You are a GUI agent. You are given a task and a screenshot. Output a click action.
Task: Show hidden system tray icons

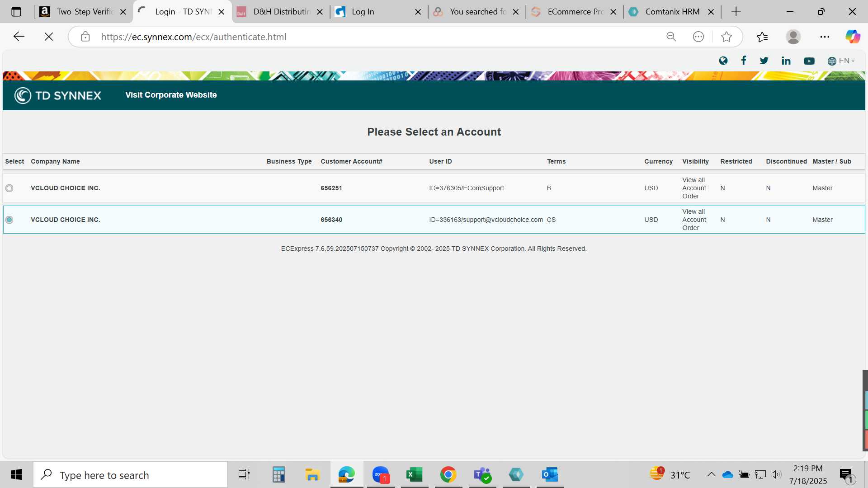click(711, 474)
